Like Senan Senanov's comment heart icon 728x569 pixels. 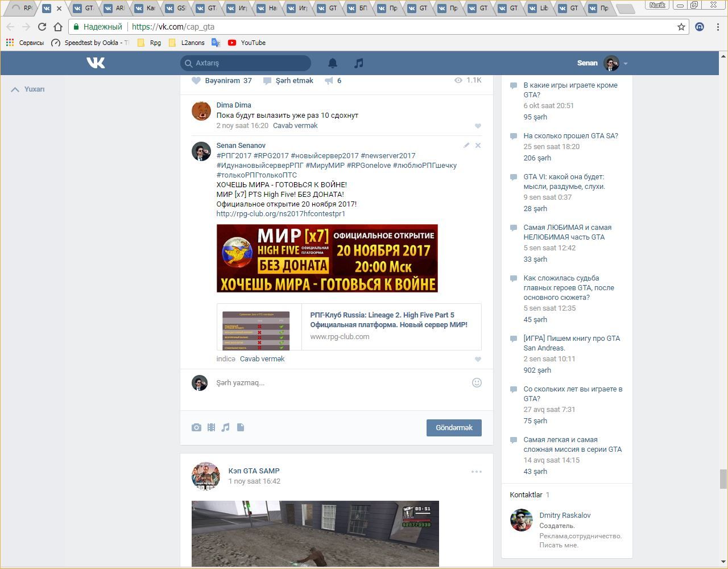[x=478, y=359]
